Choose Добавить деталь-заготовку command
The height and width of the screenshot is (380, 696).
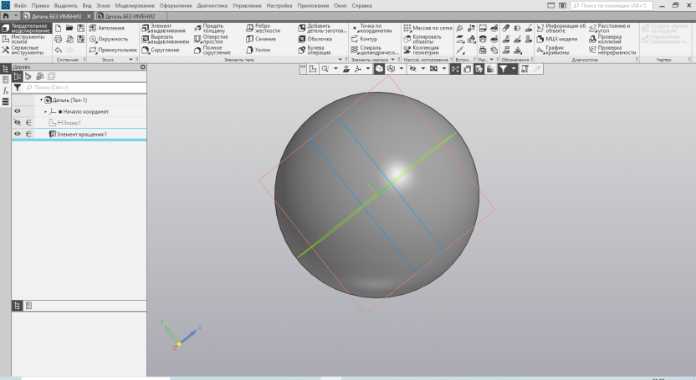(x=322, y=28)
